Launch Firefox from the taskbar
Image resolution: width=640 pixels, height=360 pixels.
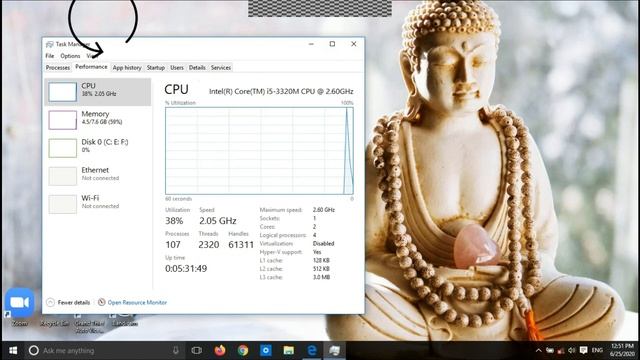point(220,351)
